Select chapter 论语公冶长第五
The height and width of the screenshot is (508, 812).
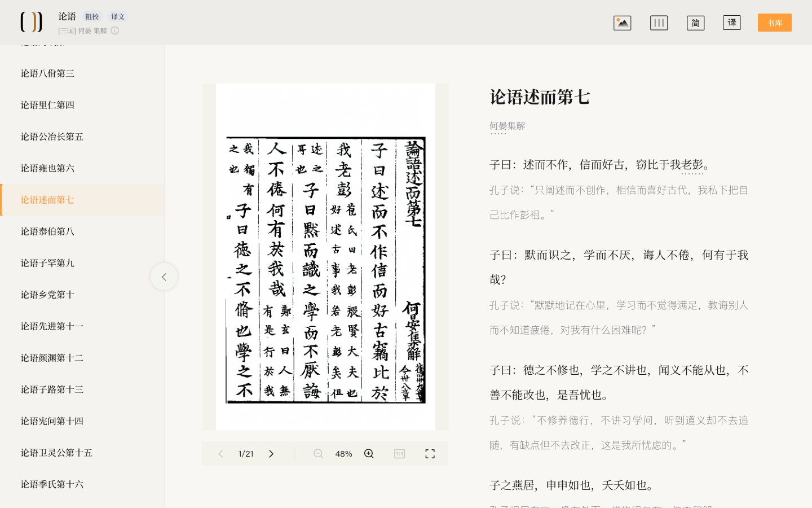point(82,137)
